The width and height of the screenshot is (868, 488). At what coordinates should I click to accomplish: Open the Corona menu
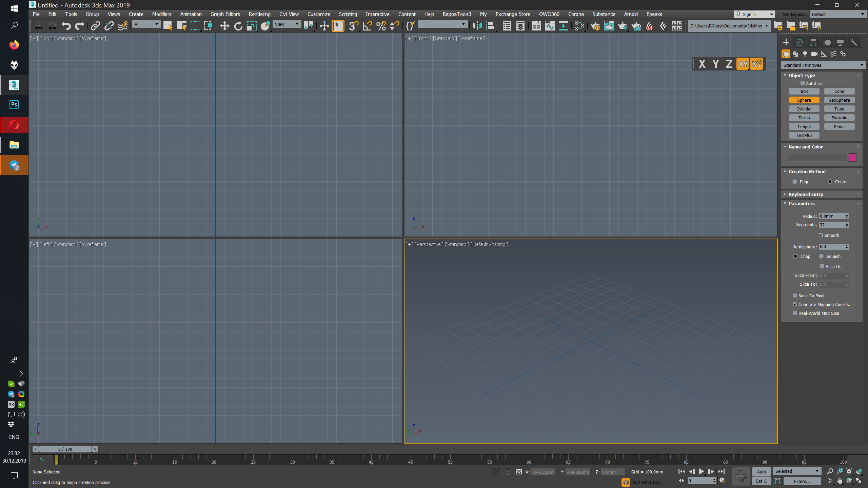click(576, 14)
